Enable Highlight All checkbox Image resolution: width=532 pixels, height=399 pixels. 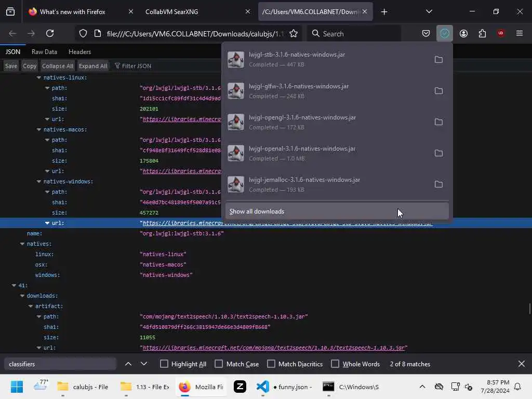164,364
